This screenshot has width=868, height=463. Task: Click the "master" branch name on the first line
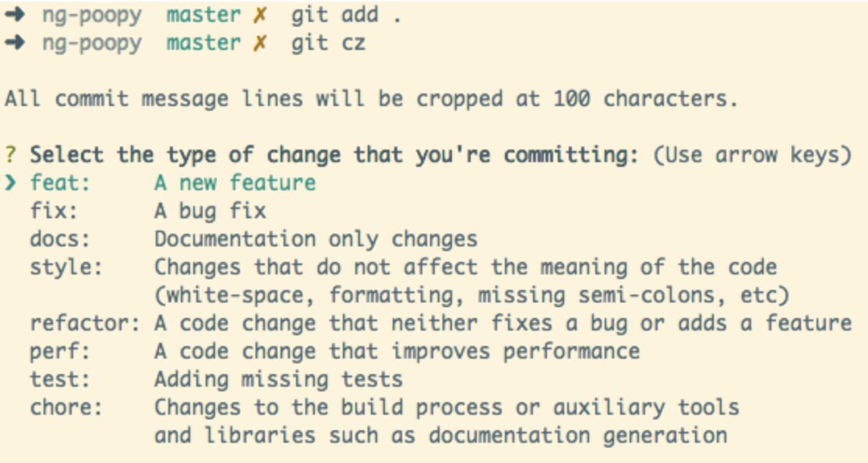tap(204, 16)
